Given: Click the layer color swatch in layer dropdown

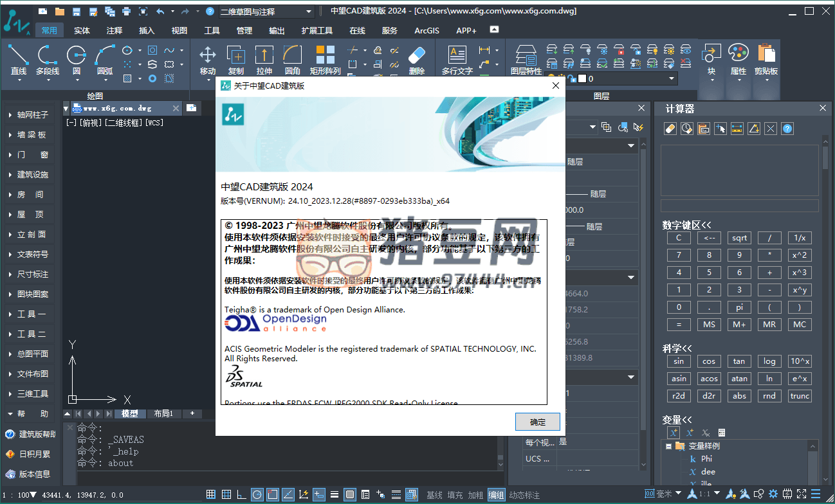Looking at the screenshot, I should click(x=582, y=78).
